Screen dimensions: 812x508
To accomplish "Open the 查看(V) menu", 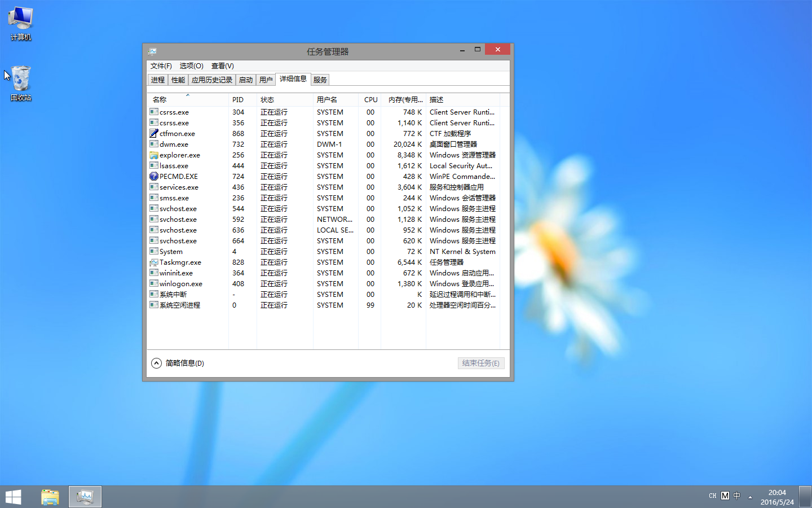I will (x=223, y=66).
